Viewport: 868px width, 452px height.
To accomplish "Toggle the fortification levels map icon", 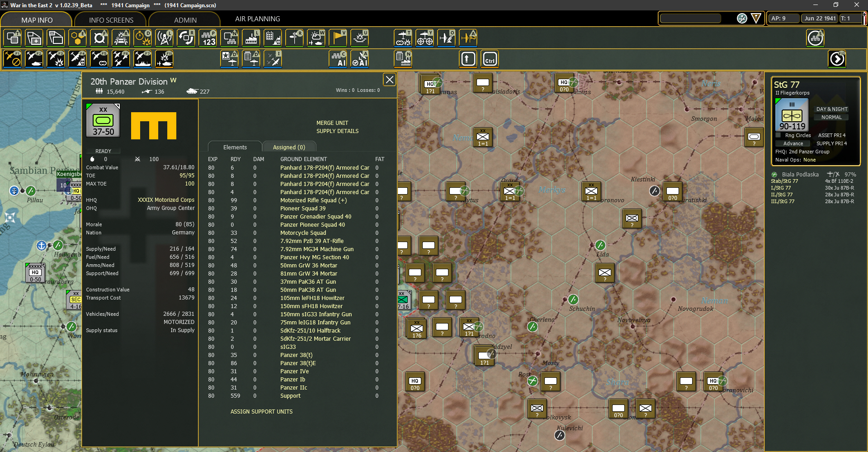I will point(99,38).
